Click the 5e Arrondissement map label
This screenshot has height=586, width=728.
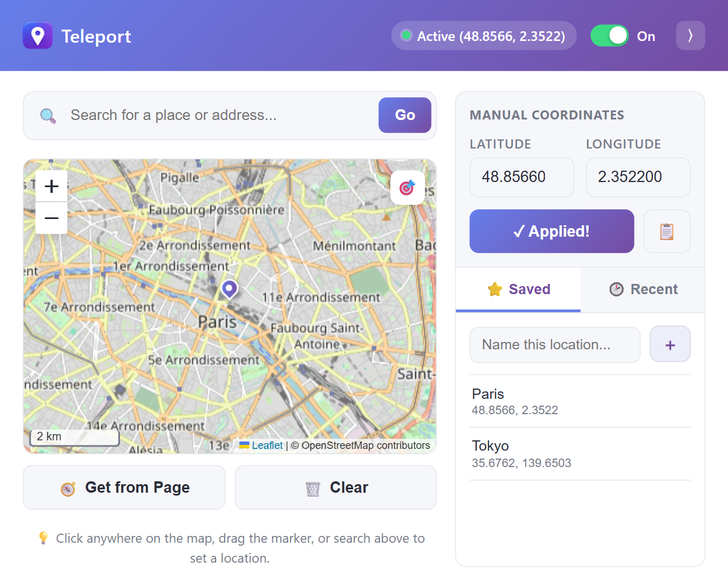(204, 360)
